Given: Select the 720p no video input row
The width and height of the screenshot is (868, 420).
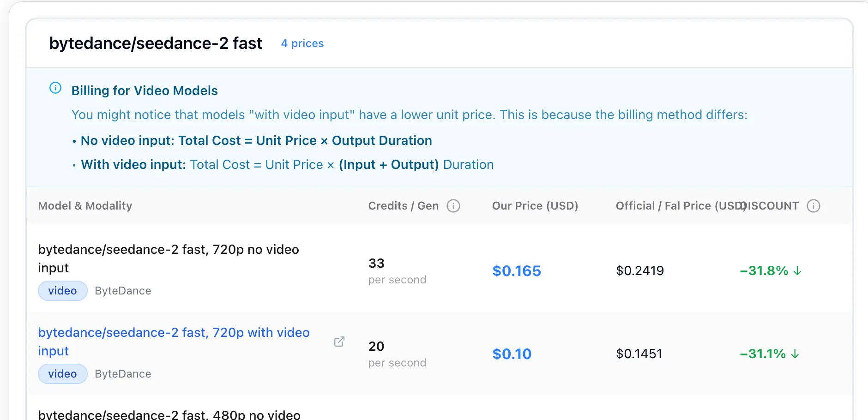Looking at the screenshot, I should 440,270.
